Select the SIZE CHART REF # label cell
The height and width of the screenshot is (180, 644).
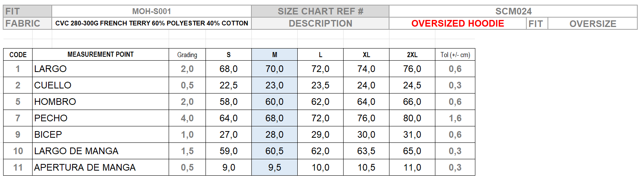click(x=320, y=11)
